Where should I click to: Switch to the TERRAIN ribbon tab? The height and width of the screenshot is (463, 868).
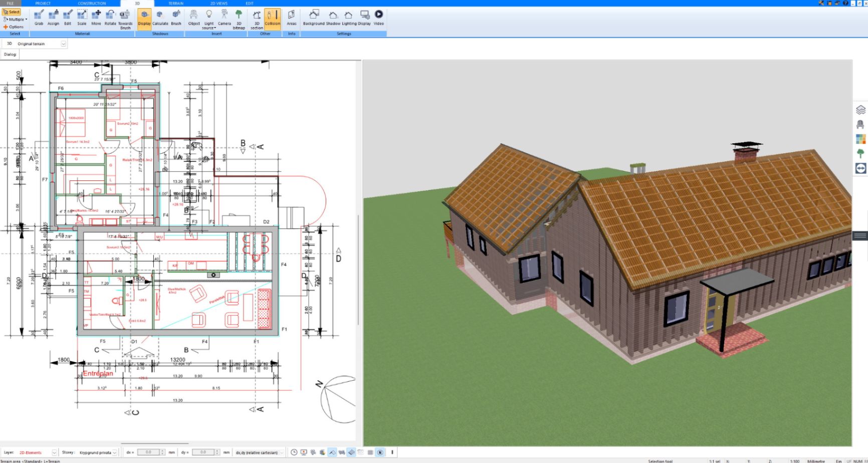click(x=176, y=3)
